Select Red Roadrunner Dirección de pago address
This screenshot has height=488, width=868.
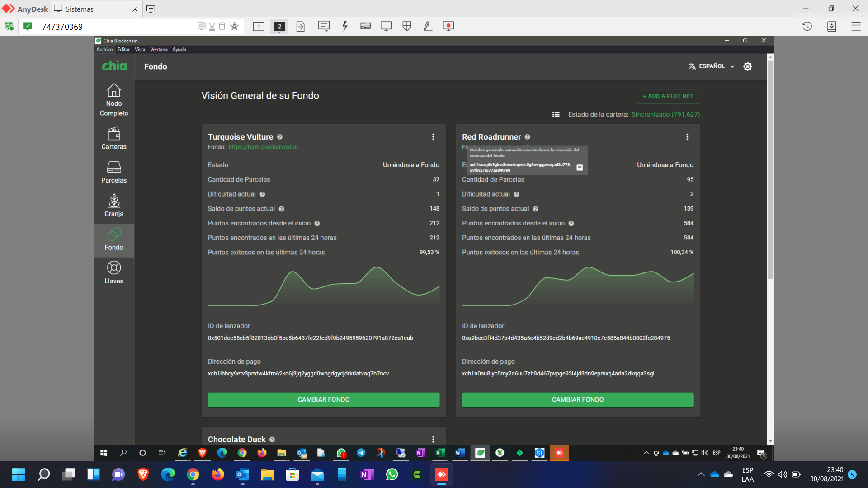pos(558,374)
